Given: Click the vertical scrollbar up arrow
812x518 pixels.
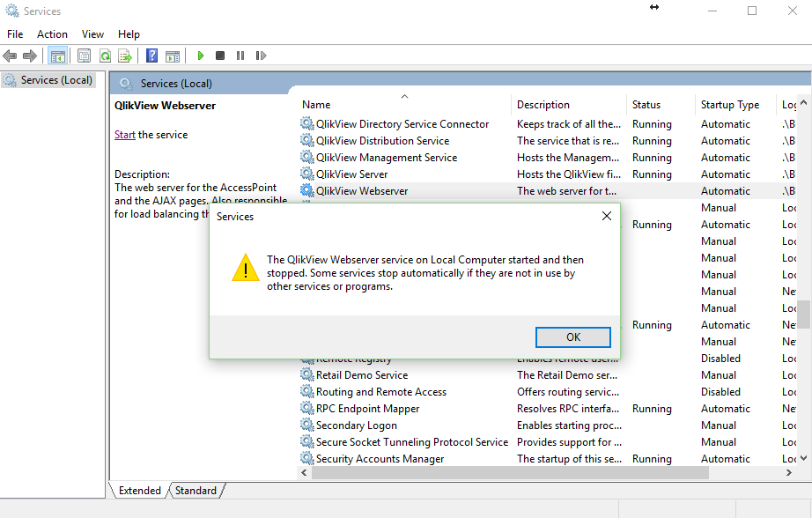Looking at the screenshot, I should pyautogui.click(x=804, y=102).
